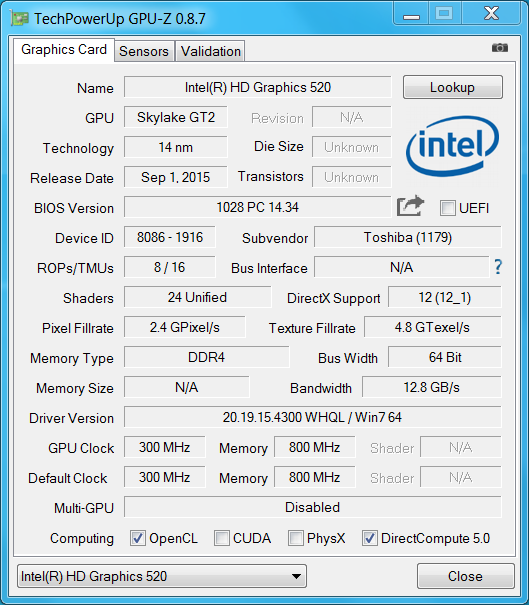This screenshot has width=529, height=605.
Task: Click the GPU-Z title bar app icon
Action: pyautogui.click(x=20, y=18)
